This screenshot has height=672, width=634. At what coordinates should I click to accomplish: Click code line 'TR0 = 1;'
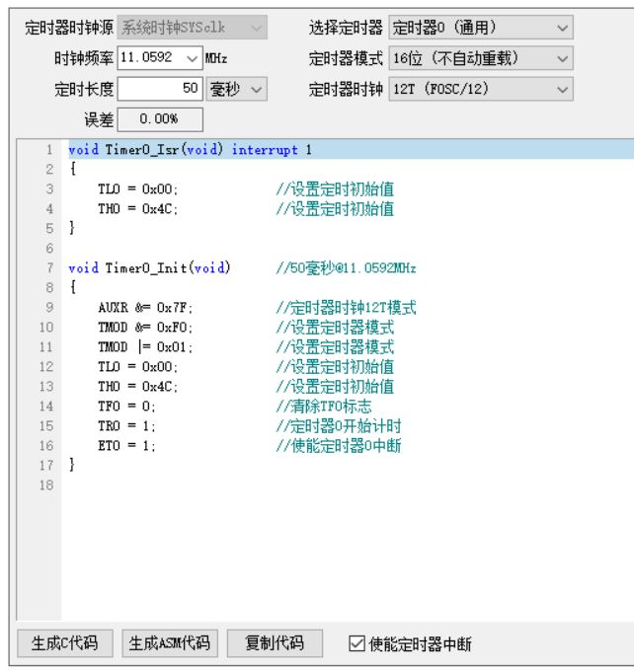tap(126, 425)
